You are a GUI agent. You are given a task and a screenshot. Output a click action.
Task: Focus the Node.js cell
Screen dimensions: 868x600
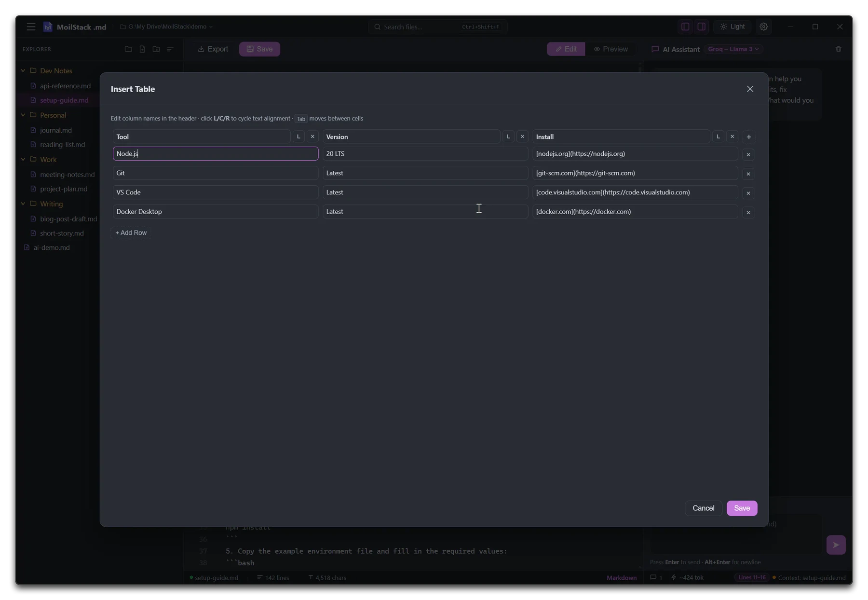coord(216,153)
